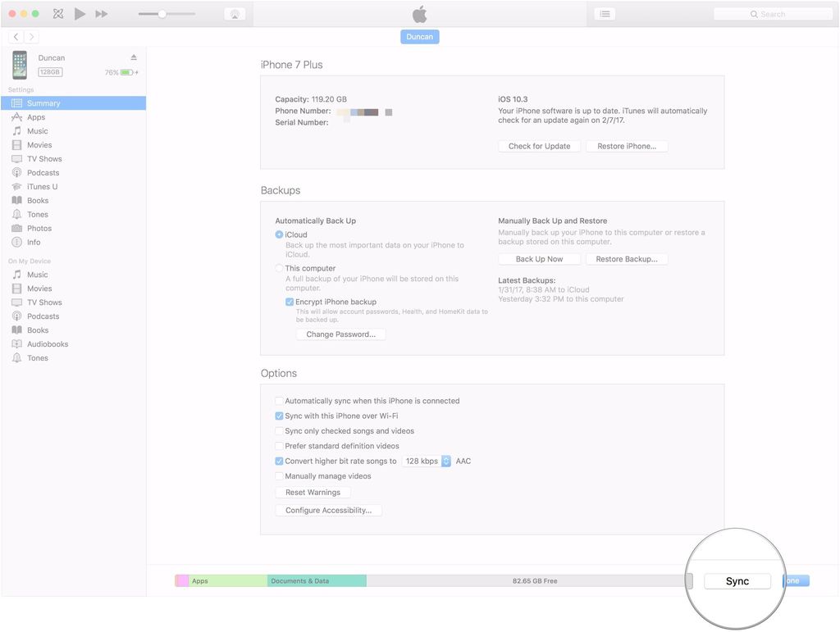Screen dimensions: 840x632
Task: Select iTunes U in the sidebar
Action: [x=43, y=186]
